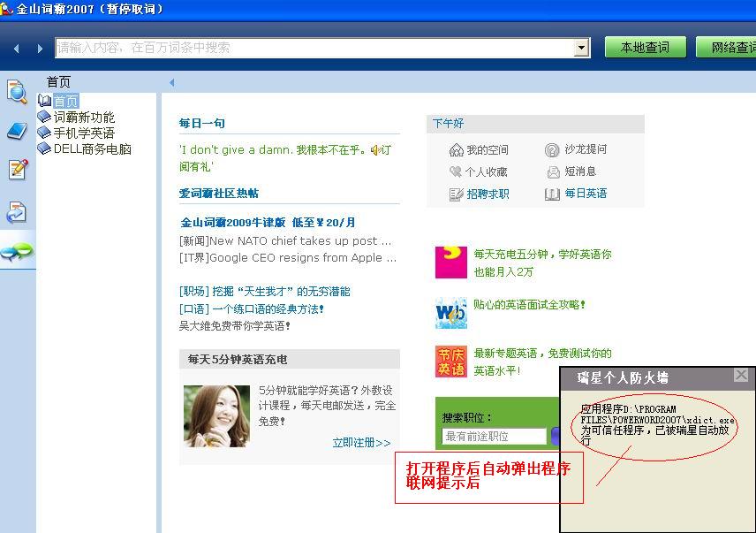Click the 招聘求职 notepad icon
Screen dimensions: 756x533
[456, 194]
